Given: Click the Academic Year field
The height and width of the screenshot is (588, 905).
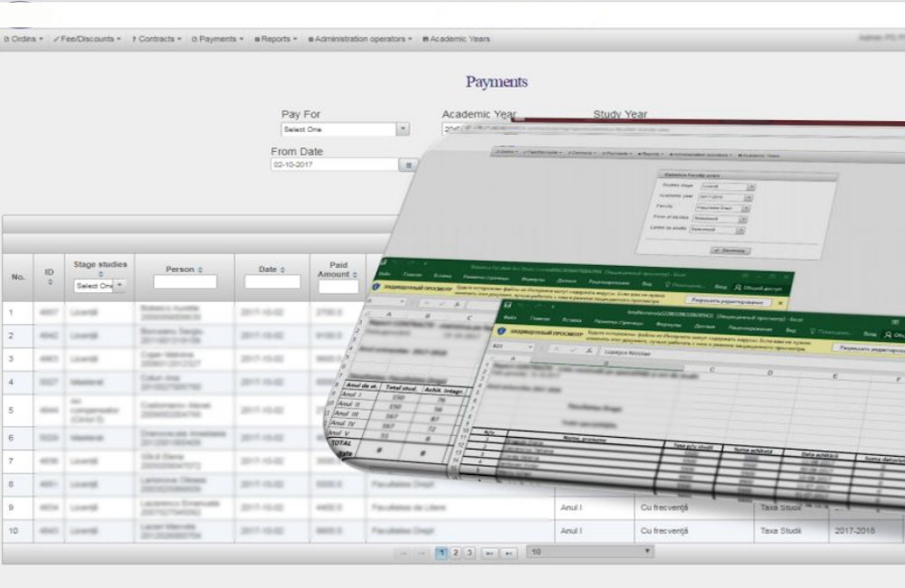Looking at the screenshot, I should [x=452, y=129].
